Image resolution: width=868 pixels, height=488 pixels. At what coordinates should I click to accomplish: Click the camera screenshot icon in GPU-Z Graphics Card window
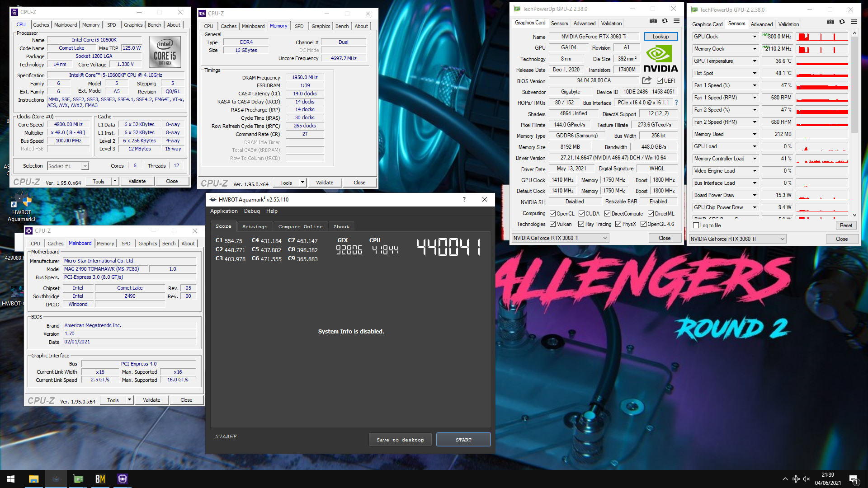pyautogui.click(x=653, y=21)
